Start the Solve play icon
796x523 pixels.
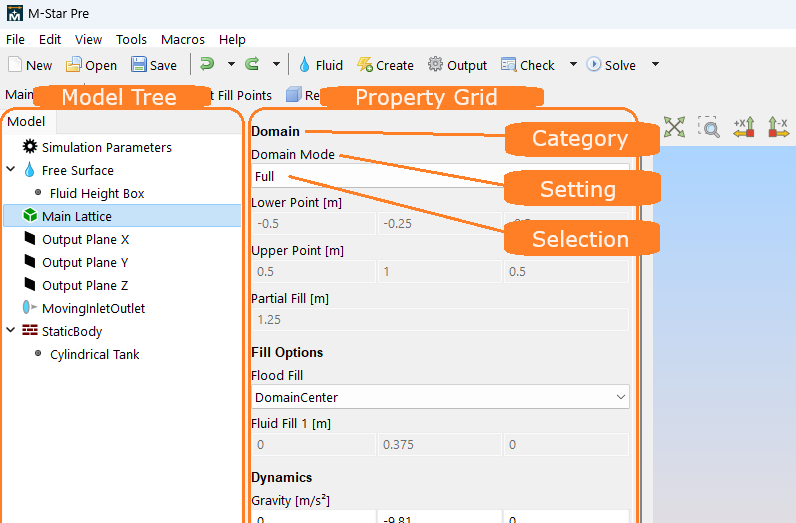point(593,64)
